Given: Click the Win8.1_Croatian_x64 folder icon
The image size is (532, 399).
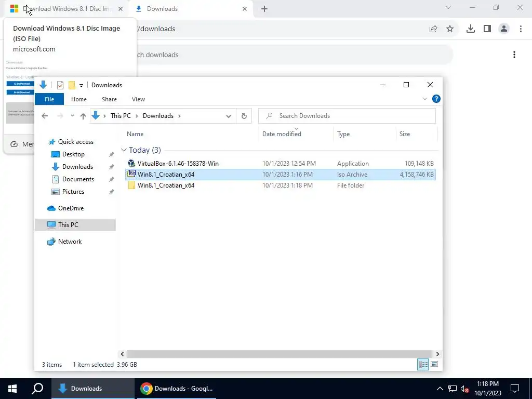Looking at the screenshot, I should 131,185.
